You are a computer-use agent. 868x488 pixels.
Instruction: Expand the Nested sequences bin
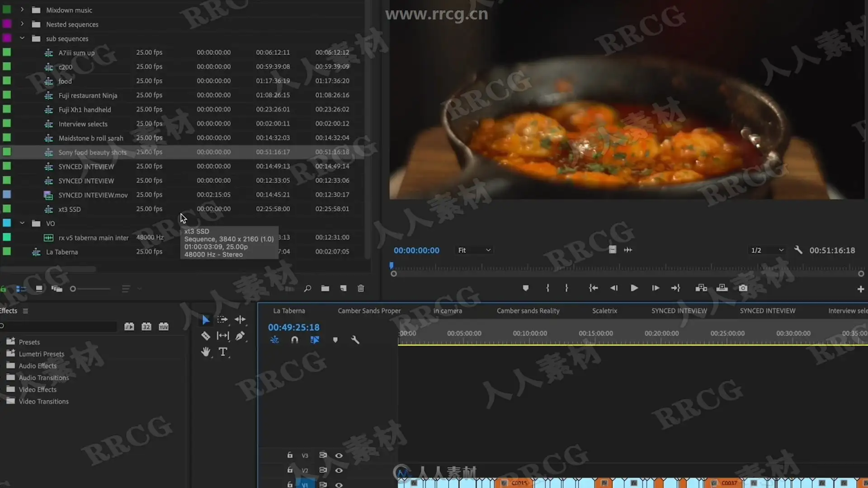tap(22, 24)
